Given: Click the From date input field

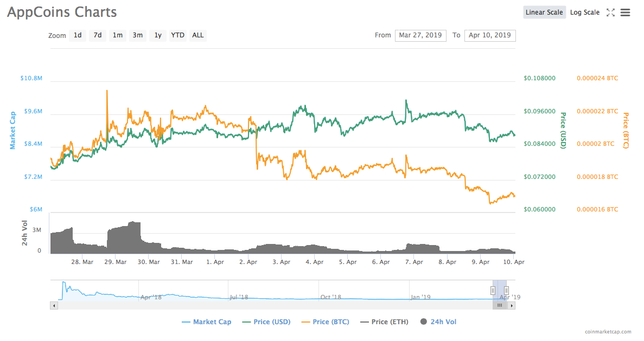Looking at the screenshot, I should [x=420, y=35].
